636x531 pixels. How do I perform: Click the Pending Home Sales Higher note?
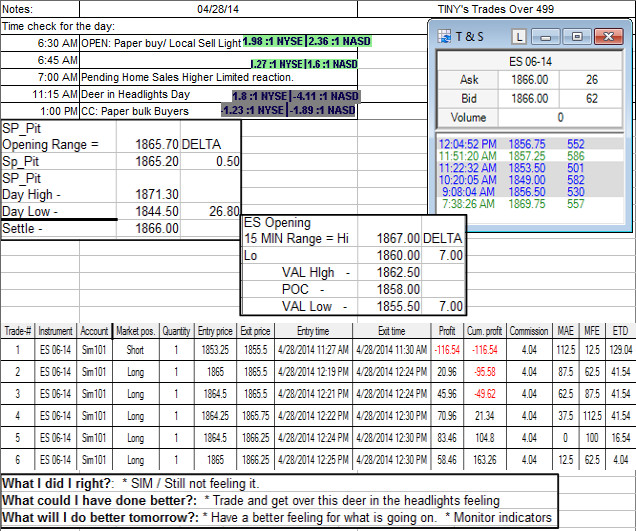point(187,77)
